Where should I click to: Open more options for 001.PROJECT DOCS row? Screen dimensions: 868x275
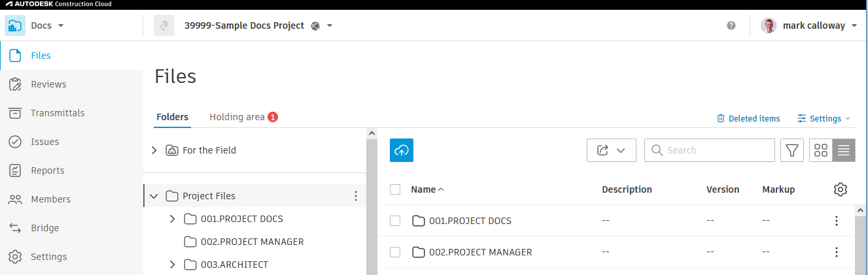pyautogui.click(x=836, y=221)
